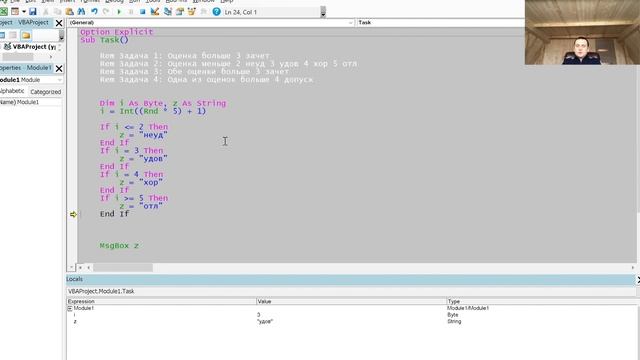
Task: Switch to the Categorized properties tab
Action: (x=45, y=92)
